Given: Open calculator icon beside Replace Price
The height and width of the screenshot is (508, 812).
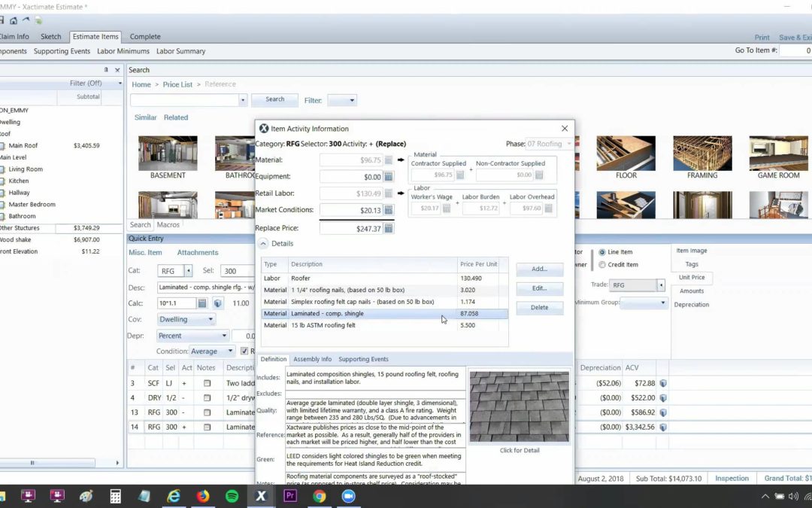Looking at the screenshot, I should tap(389, 228).
